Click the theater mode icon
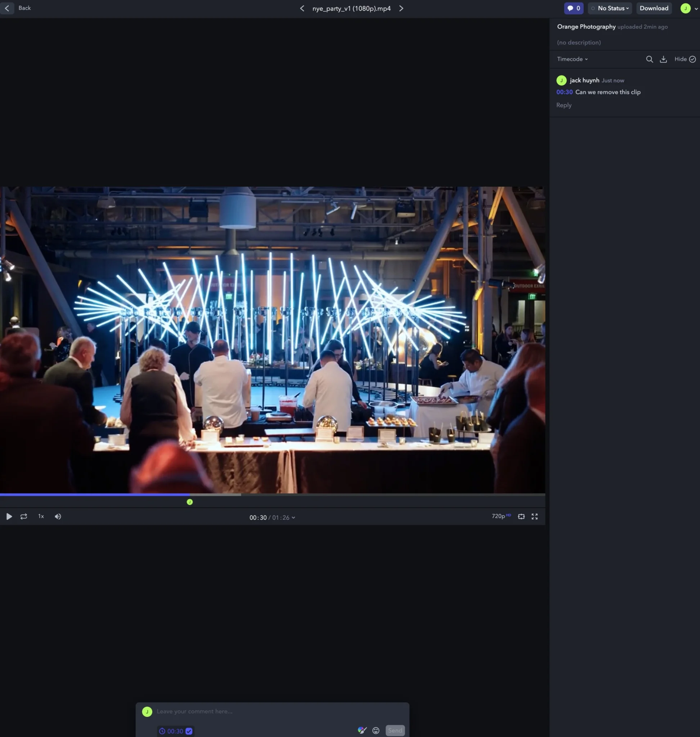700x737 pixels. (521, 516)
